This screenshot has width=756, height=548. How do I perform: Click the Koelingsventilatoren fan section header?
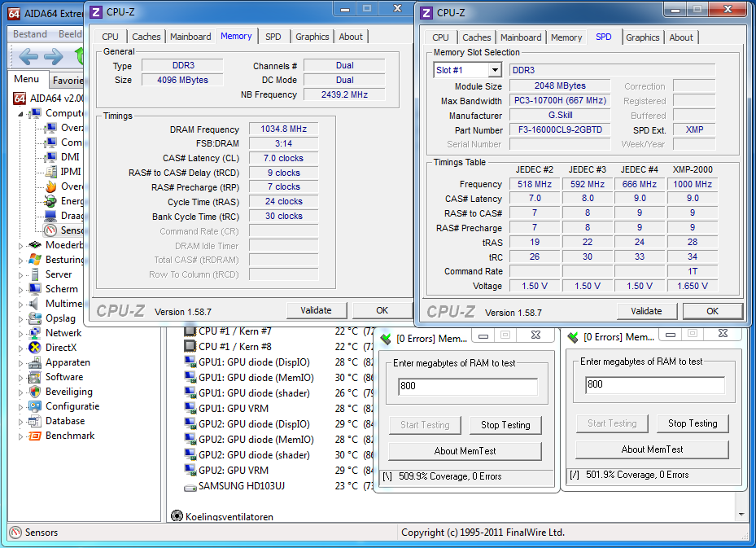pyautogui.click(x=229, y=516)
